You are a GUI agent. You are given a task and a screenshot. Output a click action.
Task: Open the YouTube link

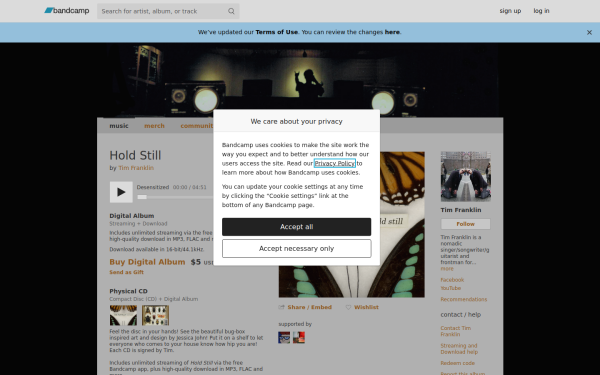click(450, 288)
